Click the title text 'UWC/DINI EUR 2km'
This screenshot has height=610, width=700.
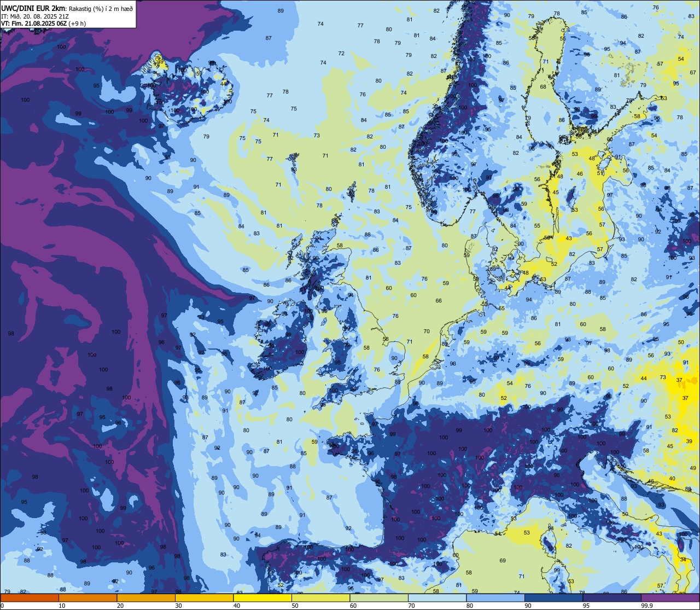pyautogui.click(x=33, y=8)
